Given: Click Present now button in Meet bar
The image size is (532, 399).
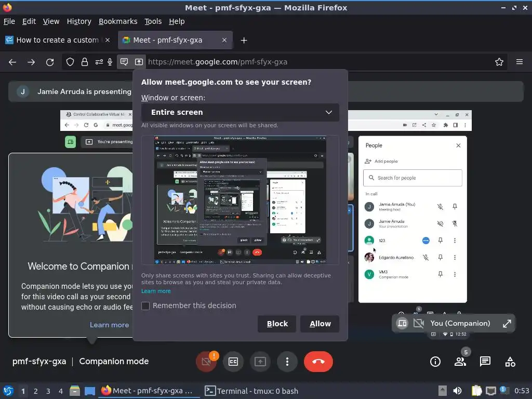Looking at the screenshot, I should 260,362.
